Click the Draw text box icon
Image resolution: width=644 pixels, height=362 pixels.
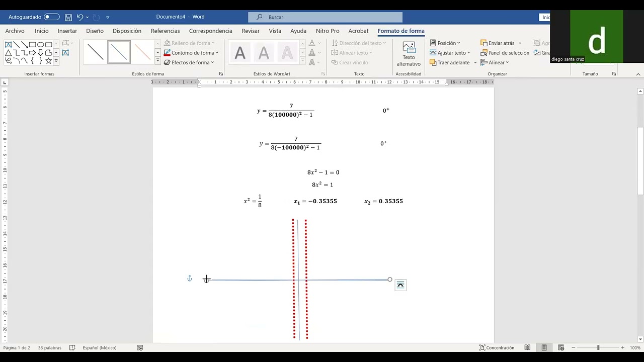pyautogui.click(x=65, y=52)
